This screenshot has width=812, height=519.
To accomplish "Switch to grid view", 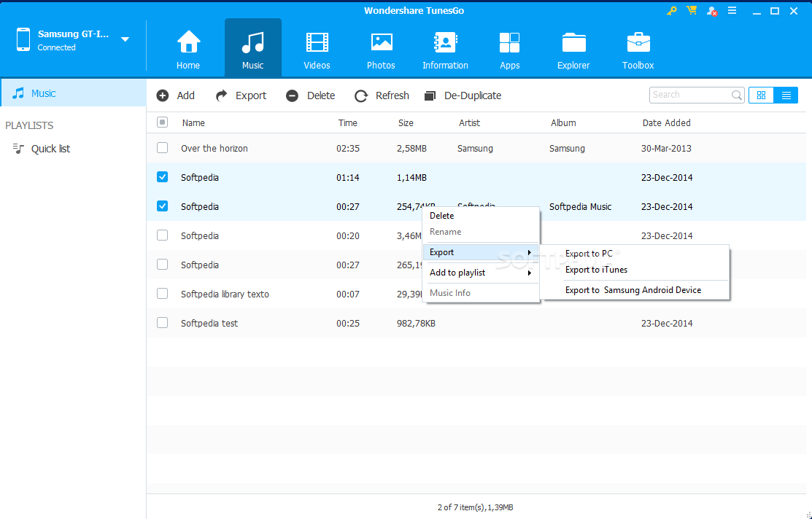I will [x=761, y=95].
